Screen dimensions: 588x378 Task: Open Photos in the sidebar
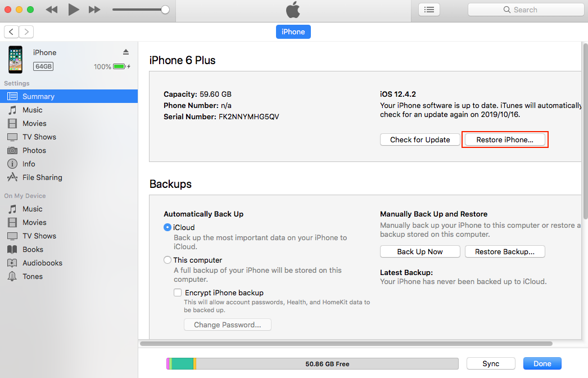[69, 151]
